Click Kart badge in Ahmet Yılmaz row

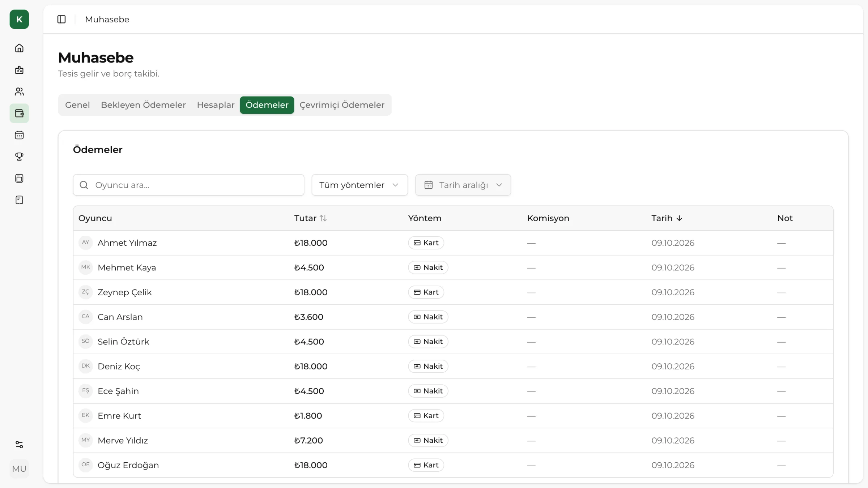pos(426,243)
